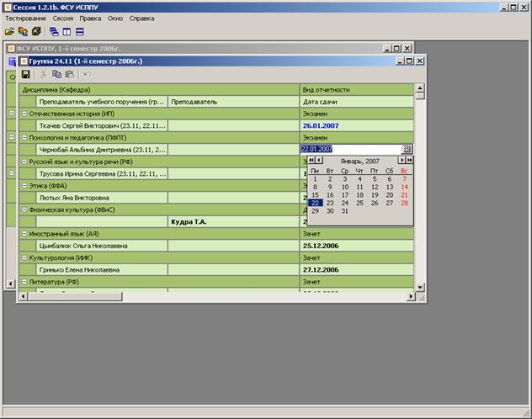Click the date input field 22.01.2007
Screen dimensions: 532x419
coord(349,149)
